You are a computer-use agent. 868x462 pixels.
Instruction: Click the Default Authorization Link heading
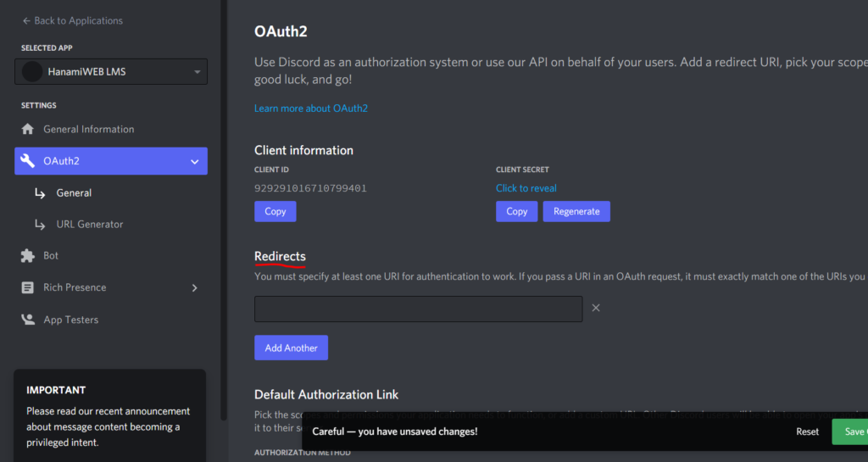click(x=326, y=394)
